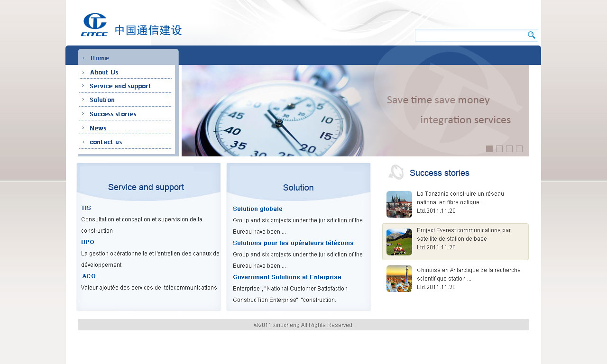This screenshot has height=364, width=607.
Task: Select the third banner slide indicator
Action: tap(509, 149)
